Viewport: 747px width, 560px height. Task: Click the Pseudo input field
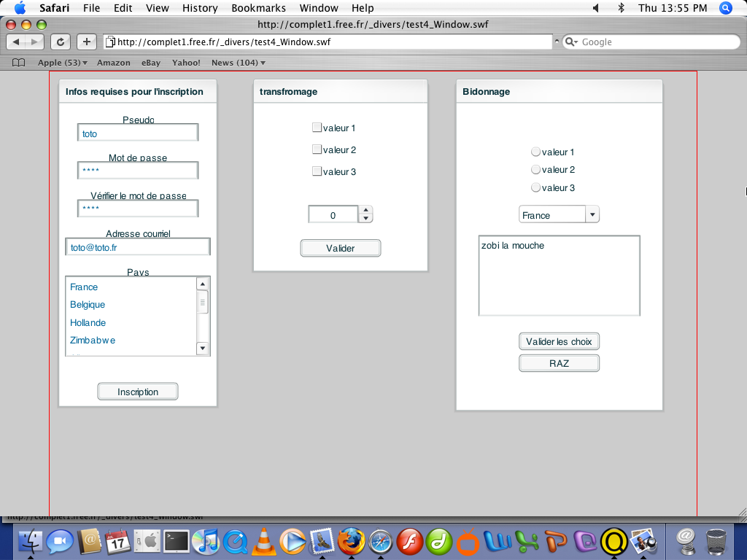[x=138, y=133]
